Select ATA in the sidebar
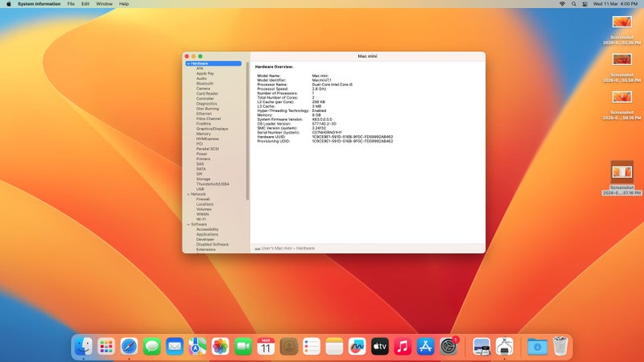644x362 pixels. [200, 68]
